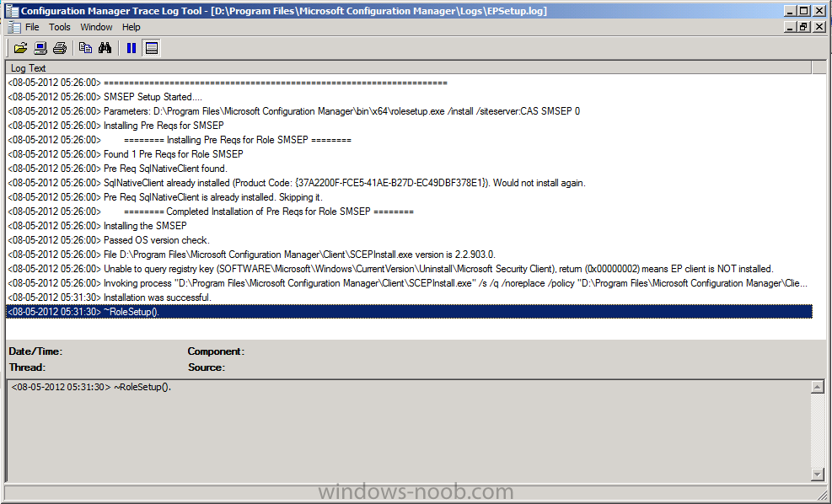
Task: Select 'Installing Pre Reqs for SMSEP' line
Action: tap(409, 126)
